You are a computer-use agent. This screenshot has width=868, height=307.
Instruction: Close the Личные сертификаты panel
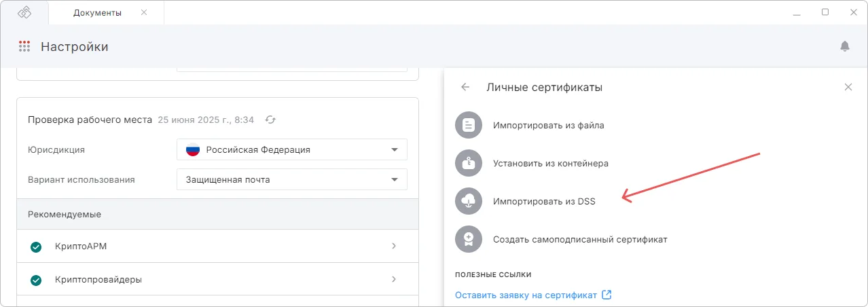(x=848, y=87)
